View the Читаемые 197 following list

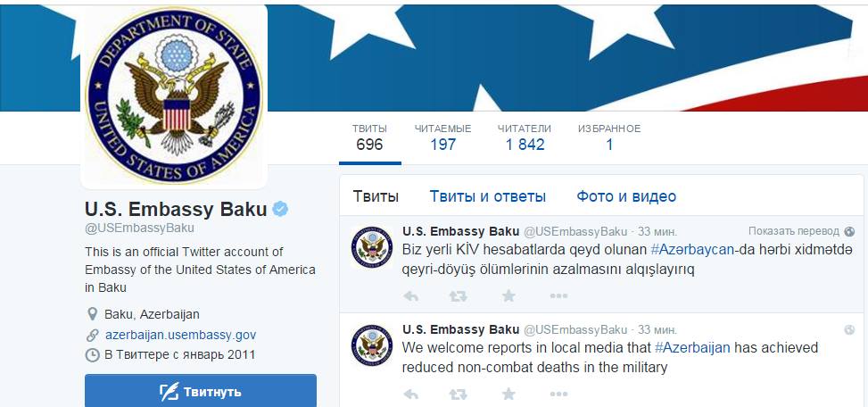442,137
